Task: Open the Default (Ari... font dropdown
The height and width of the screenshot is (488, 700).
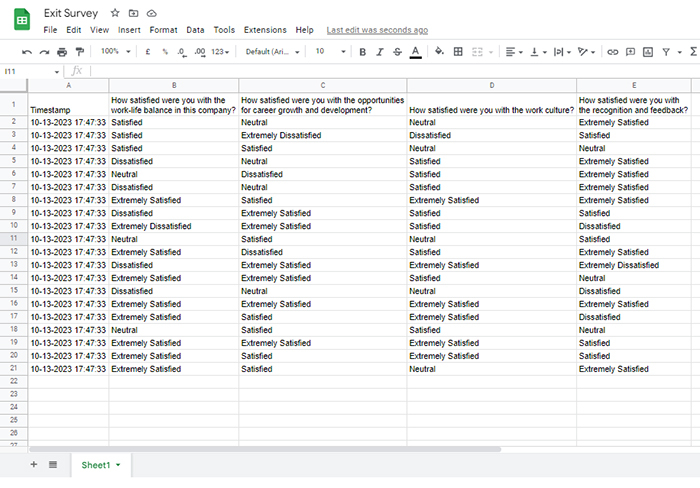Action: click(272, 52)
